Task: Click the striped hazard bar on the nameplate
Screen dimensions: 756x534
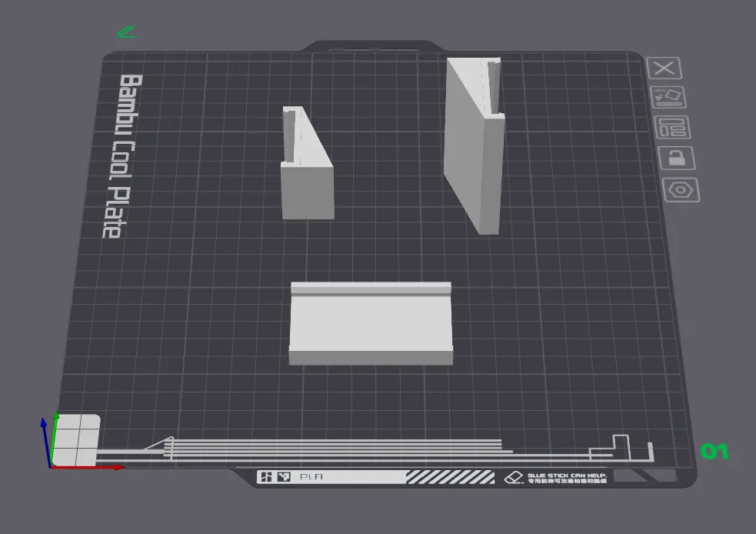Action: (450, 476)
